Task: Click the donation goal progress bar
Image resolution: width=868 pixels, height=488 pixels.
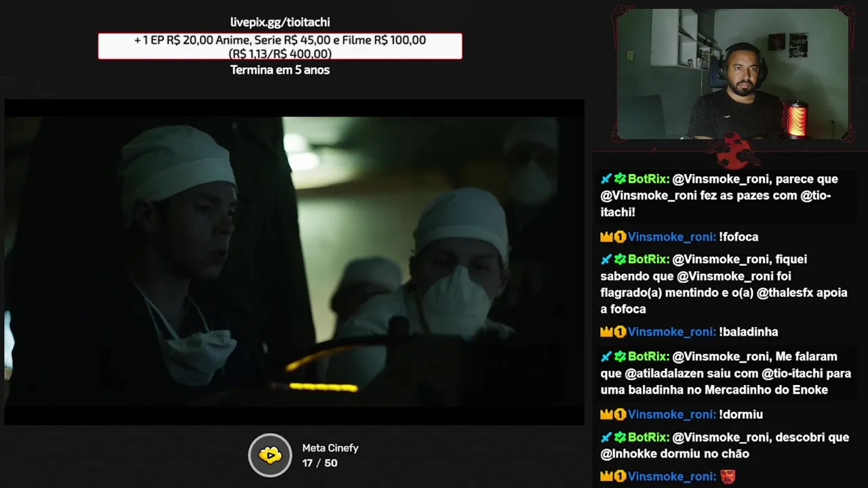Action: (x=280, y=46)
